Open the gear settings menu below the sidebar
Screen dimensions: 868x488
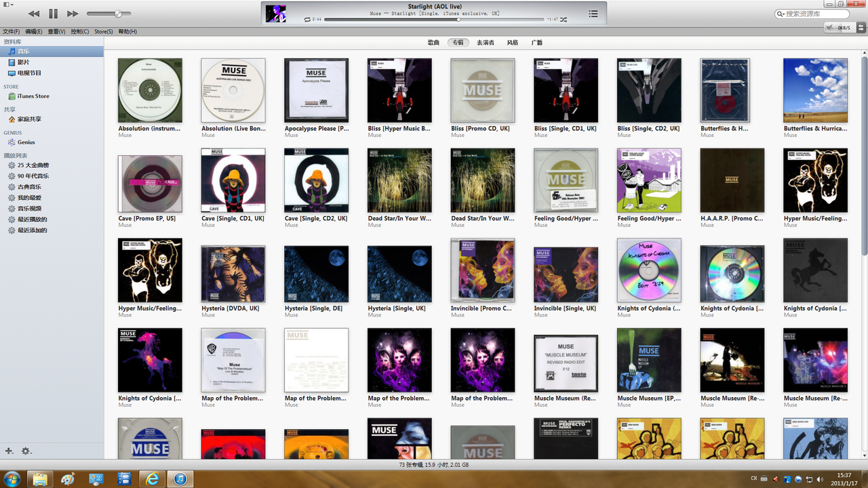26,451
